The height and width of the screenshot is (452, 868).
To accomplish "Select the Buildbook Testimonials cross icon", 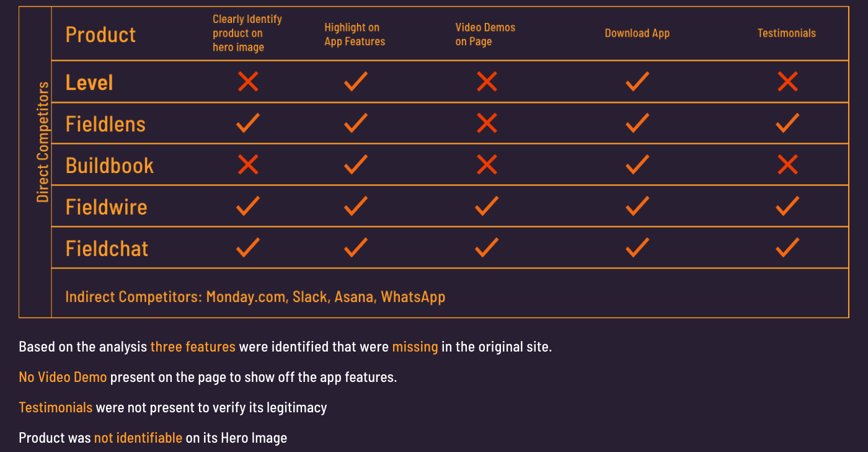I will pos(787,164).
